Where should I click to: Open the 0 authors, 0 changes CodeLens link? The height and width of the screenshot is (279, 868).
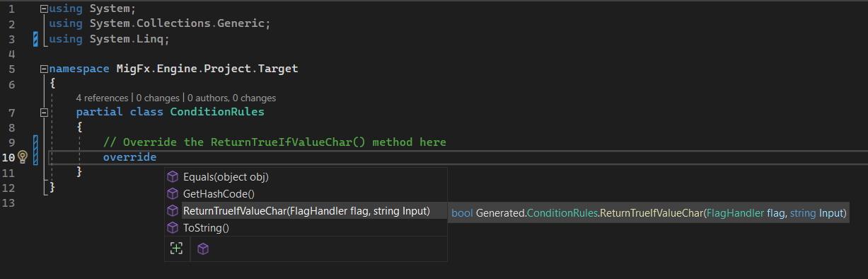coord(232,98)
